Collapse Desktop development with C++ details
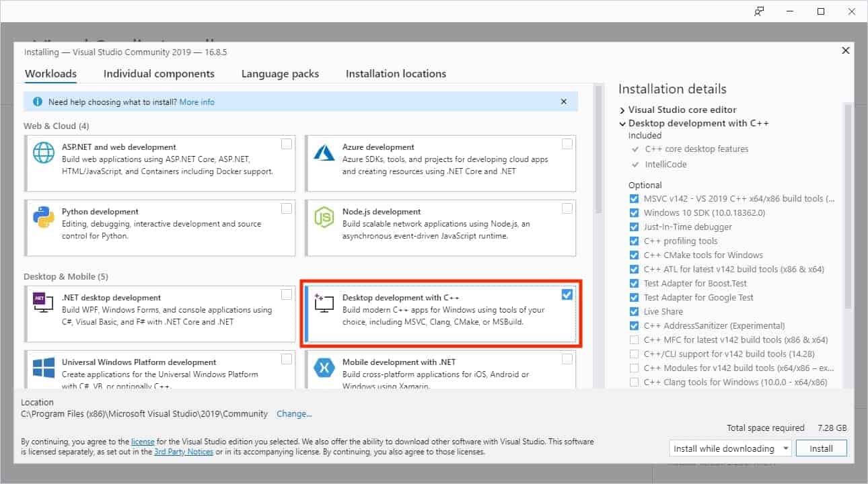The height and width of the screenshot is (484, 868). click(622, 124)
